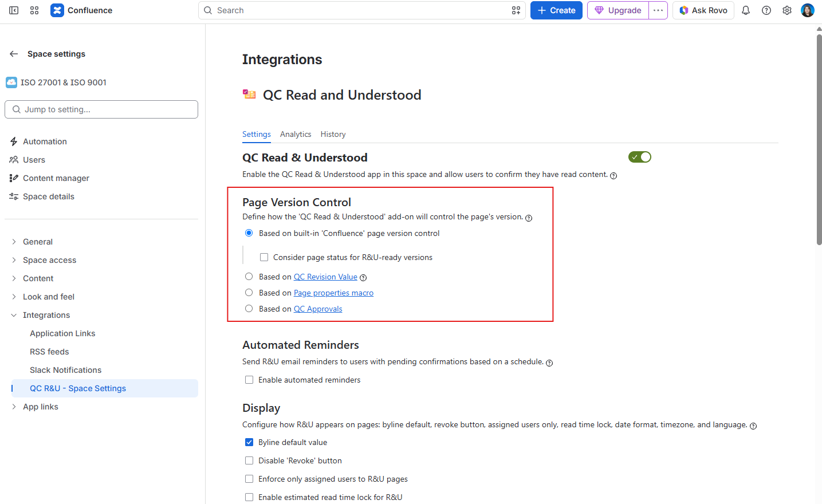
Task: Click the page vertical scrollbar
Action: point(819,140)
